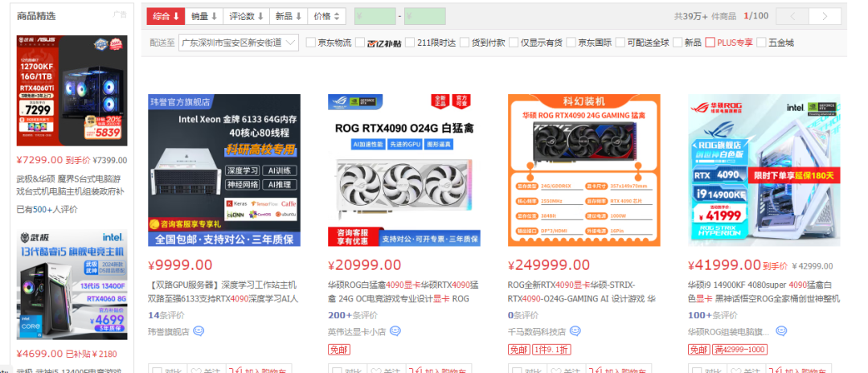Visit the 英伟达显卡小店 shop link

(x=357, y=332)
